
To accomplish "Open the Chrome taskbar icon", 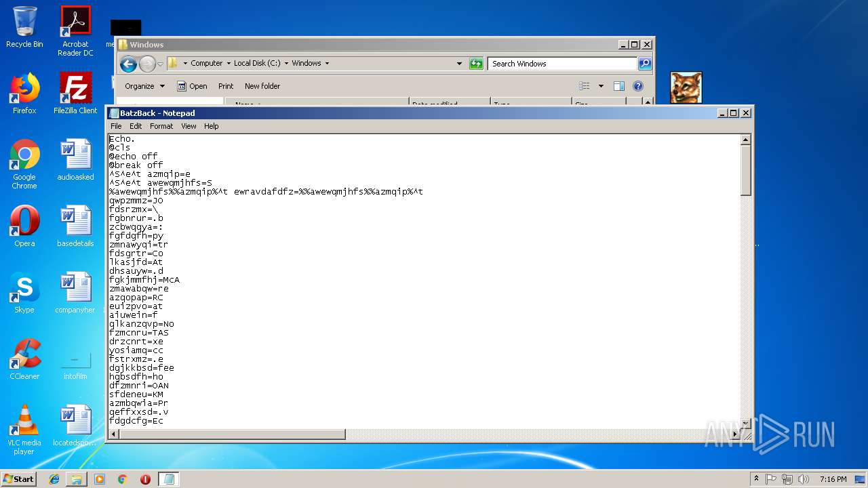I will coord(123,479).
